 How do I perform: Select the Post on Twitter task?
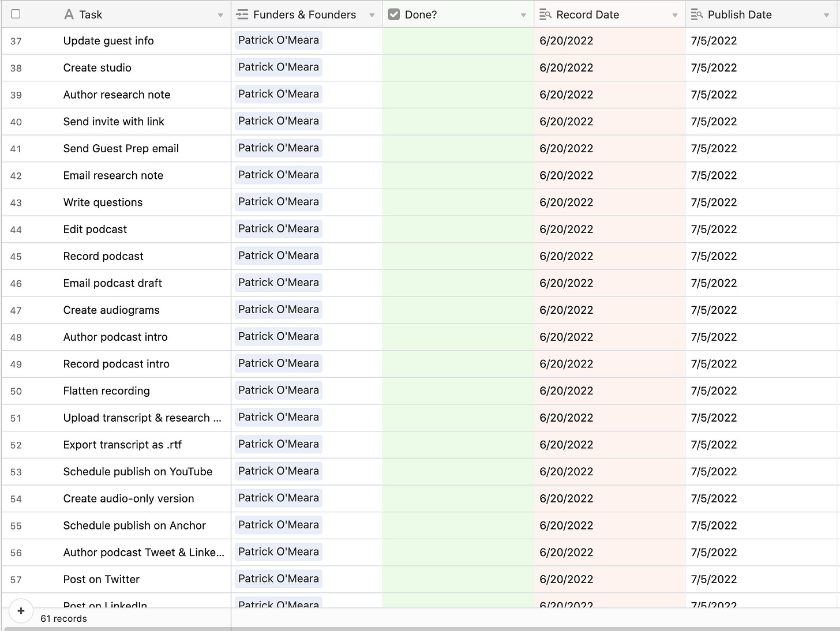point(102,580)
